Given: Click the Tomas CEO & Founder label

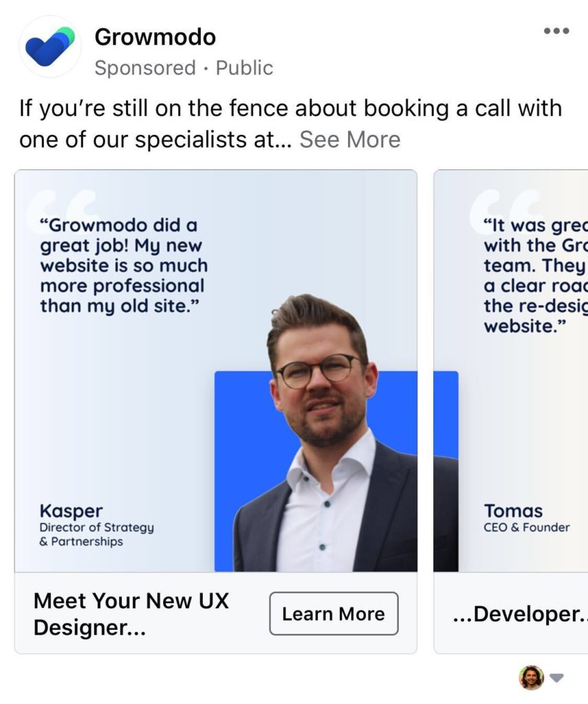Looking at the screenshot, I should click(x=527, y=518).
